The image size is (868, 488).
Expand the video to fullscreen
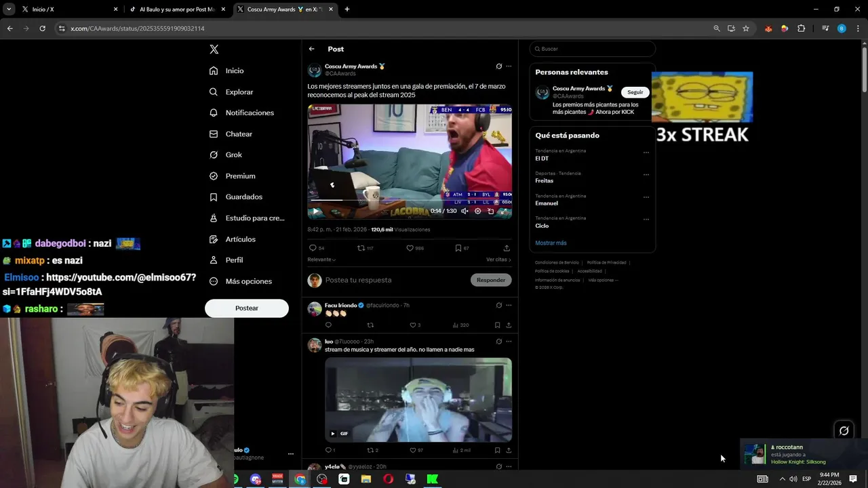point(503,211)
